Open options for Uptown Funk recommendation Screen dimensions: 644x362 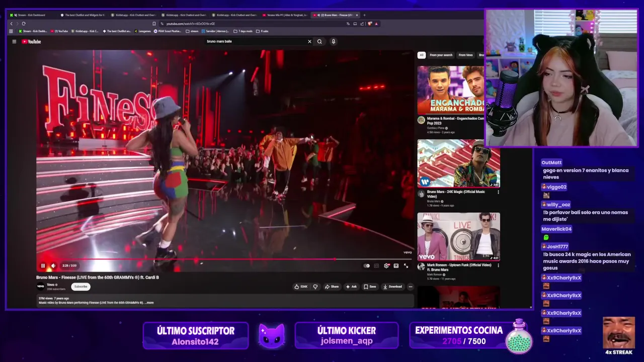pyautogui.click(x=498, y=265)
